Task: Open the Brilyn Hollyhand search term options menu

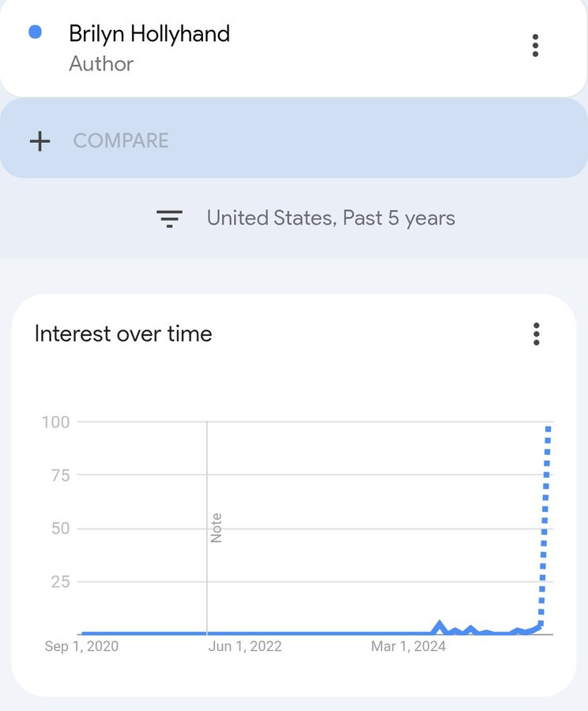Action: point(535,46)
